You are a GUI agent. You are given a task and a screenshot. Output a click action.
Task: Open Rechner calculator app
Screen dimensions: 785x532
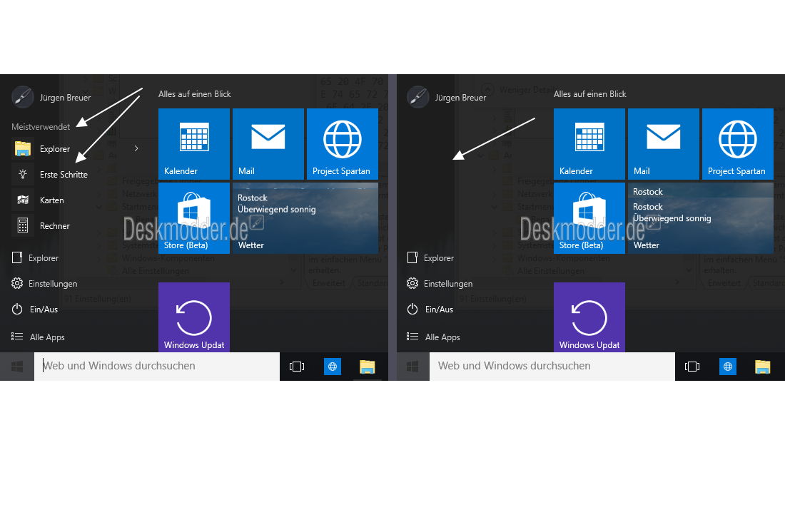tap(41, 226)
